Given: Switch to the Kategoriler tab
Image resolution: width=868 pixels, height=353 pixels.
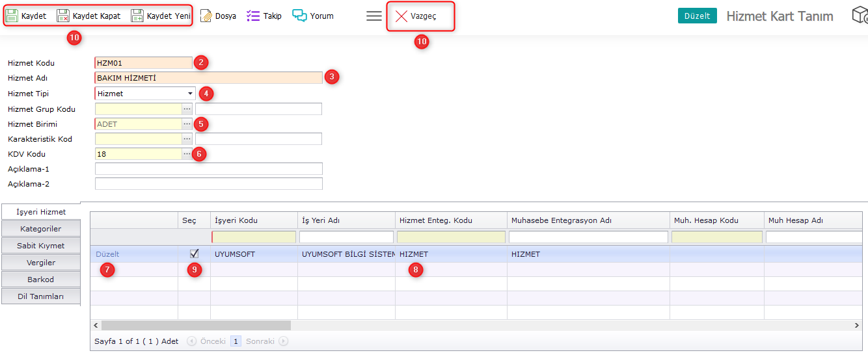Looking at the screenshot, I should pyautogui.click(x=41, y=229).
